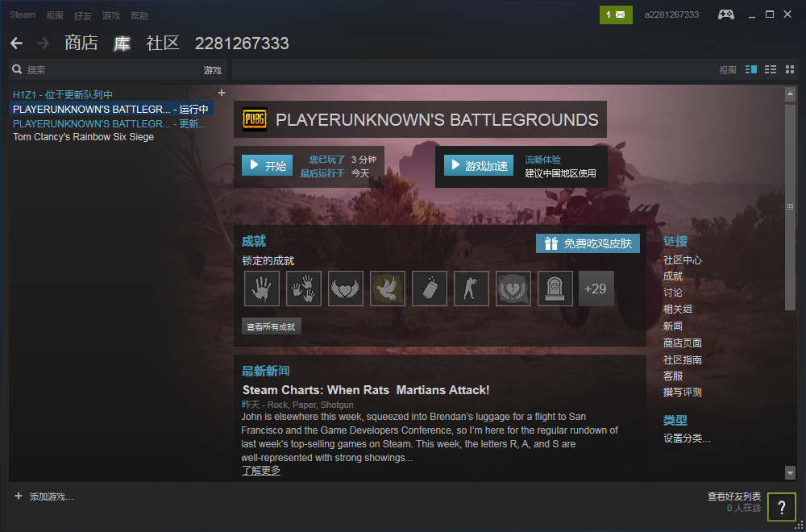Open the 撰写评测 link
The width and height of the screenshot is (806, 532).
682,393
